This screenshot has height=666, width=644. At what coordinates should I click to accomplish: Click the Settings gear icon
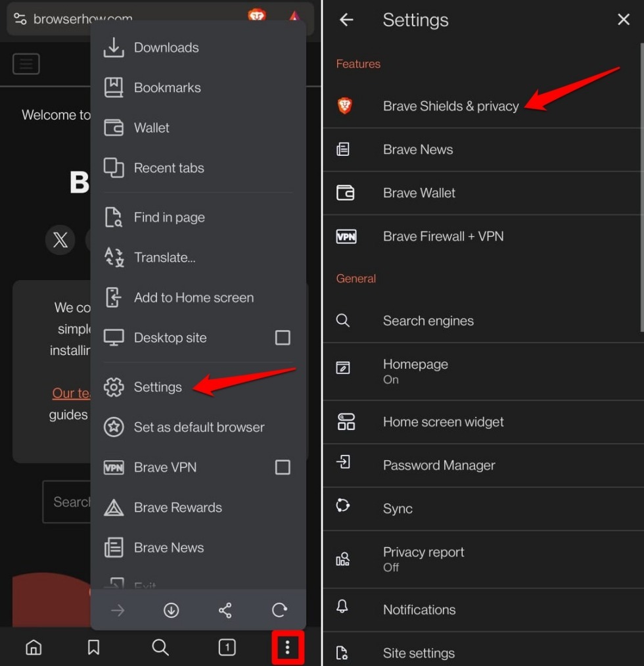(x=114, y=387)
